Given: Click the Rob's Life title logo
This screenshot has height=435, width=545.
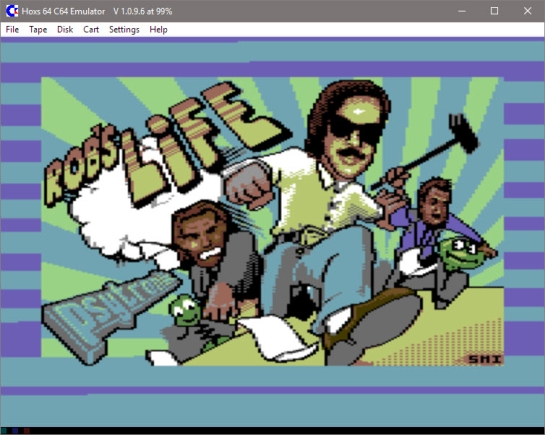Looking at the screenshot, I should point(163,146).
